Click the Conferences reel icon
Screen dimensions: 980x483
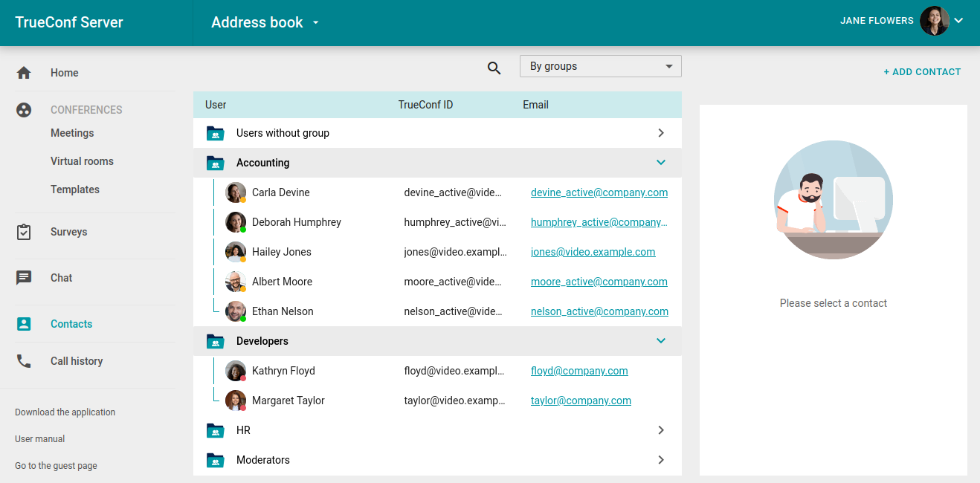coord(24,110)
